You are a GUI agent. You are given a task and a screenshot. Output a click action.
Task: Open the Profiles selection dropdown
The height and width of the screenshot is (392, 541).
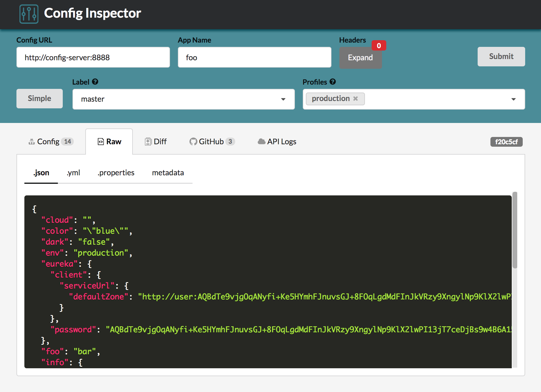pyautogui.click(x=514, y=99)
